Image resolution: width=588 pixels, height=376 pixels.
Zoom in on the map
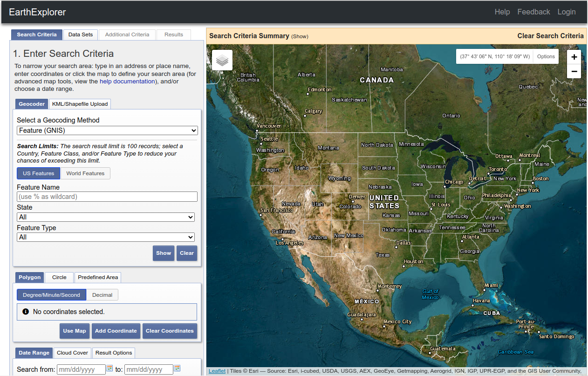pyautogui.click(x=574, y=57)
